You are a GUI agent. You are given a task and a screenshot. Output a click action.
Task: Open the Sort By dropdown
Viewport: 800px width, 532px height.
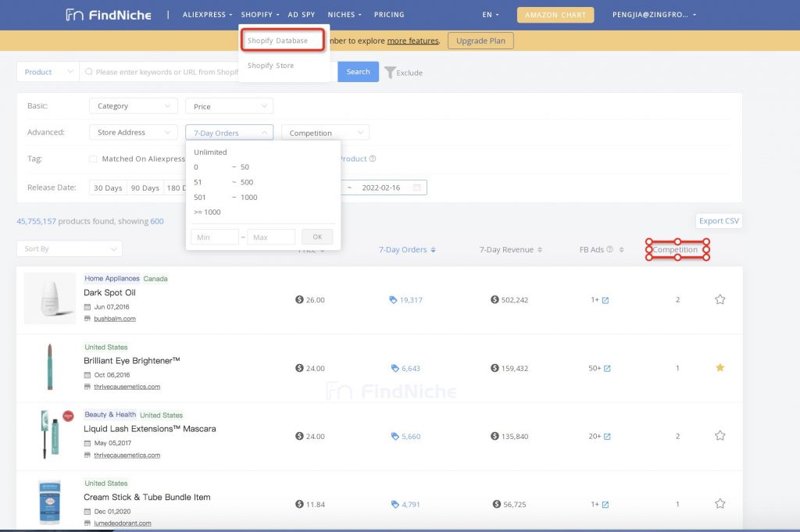click(70, 249)
